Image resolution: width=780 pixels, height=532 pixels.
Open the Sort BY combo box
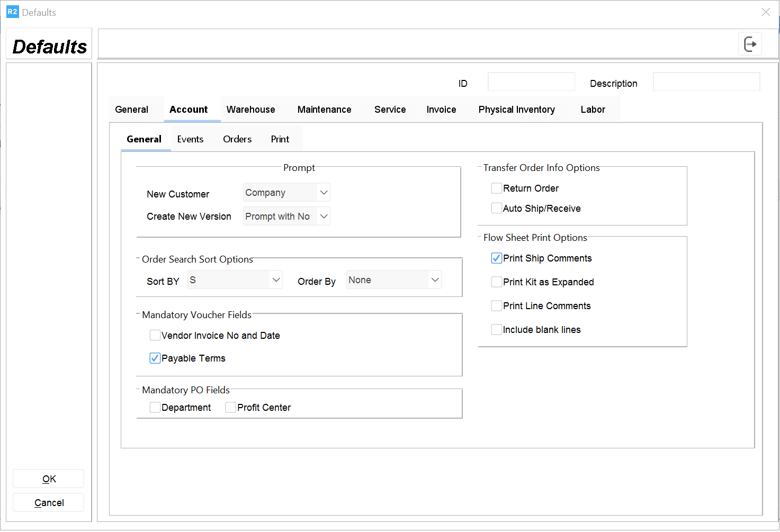(x=235, y=280)
